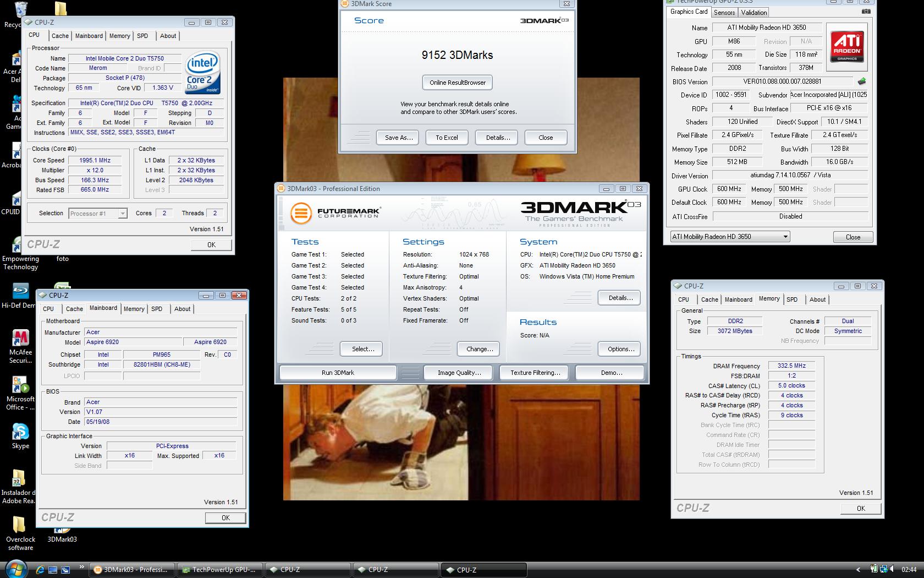Open GPU-Z graphics card selector dropdown
Viewport: 924px width, 578px height.
[729, 237]
